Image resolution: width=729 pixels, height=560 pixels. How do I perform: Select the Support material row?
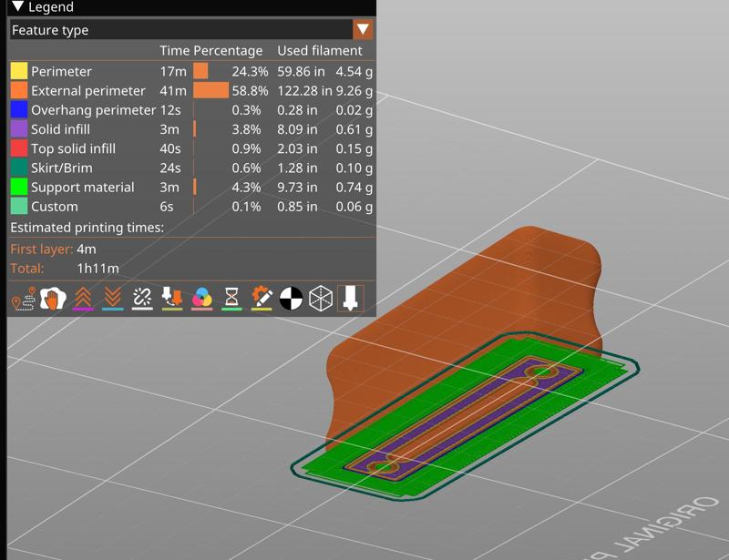[82, 188]
